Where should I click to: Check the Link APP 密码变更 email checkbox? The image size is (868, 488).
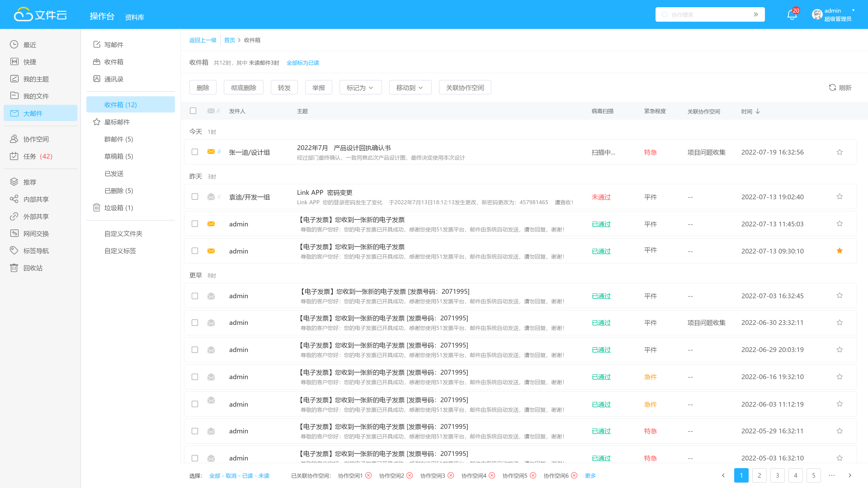tap(195, 197)
